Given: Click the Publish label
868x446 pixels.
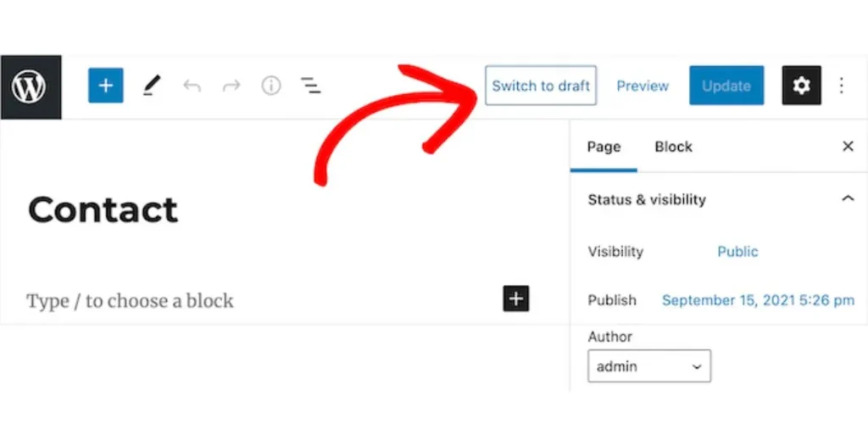Looking at the screenshot, I should 612,300.
